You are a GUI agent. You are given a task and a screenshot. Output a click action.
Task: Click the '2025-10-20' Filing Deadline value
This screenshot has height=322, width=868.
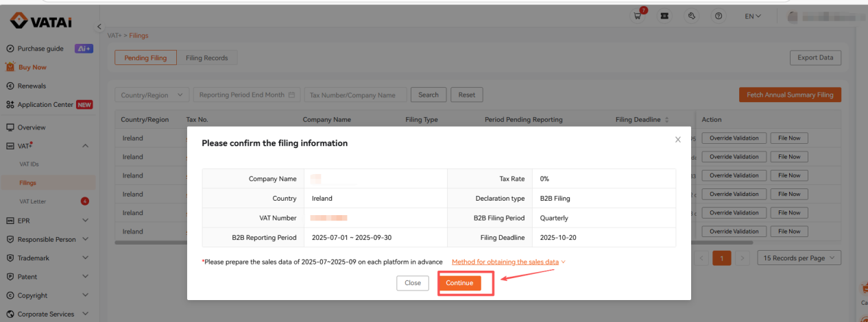[x=557, y=238]
